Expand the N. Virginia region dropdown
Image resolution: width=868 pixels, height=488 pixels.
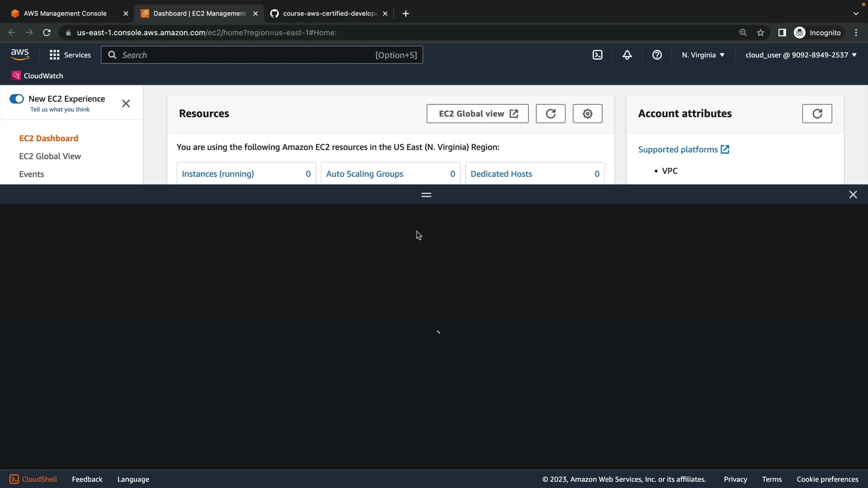point(703,55)
